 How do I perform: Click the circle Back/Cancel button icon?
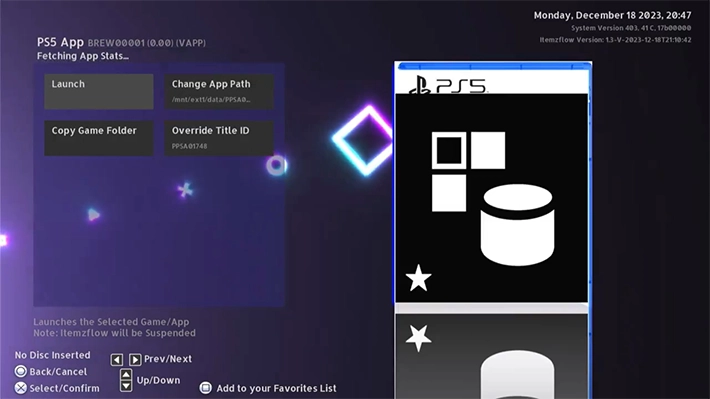pos(20,371)
